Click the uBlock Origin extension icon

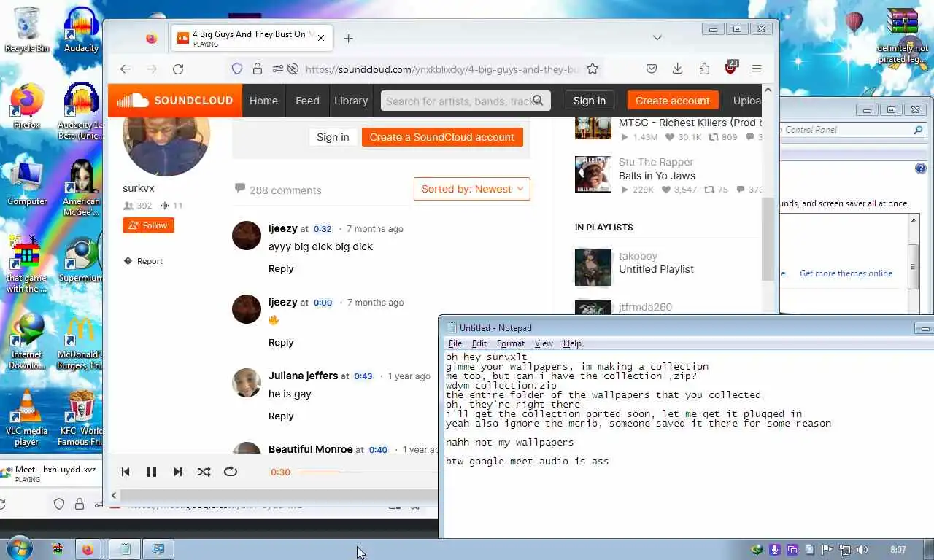click(730, 68)
